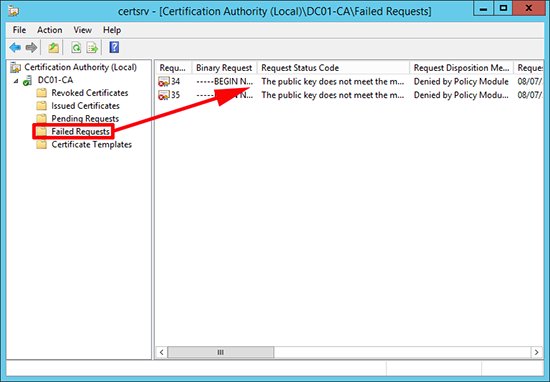Click the horizontal scrollbar thumb
Image resolution: width=550 pixels, height=382 pixels.
(x=221, y=352)
